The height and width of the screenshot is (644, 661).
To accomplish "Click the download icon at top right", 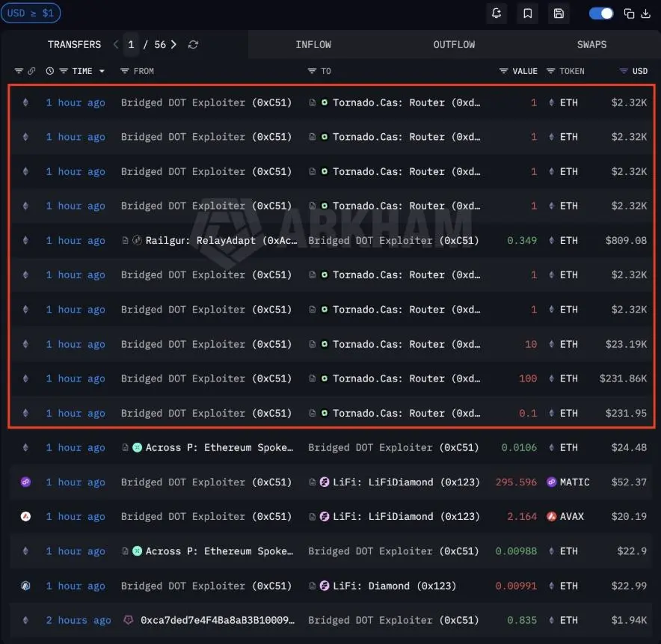I will point(645,13).
